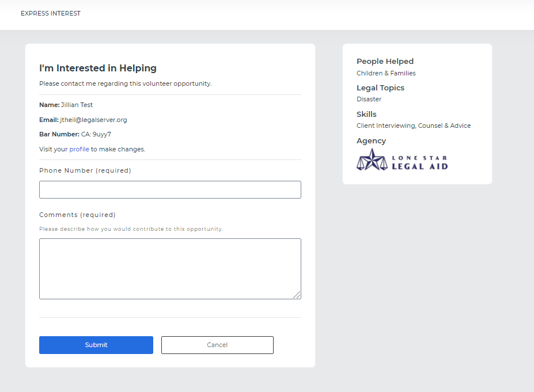534x392 pixels.
Task: Click the Lone Star Legal Aid logo
Action: 402,159
